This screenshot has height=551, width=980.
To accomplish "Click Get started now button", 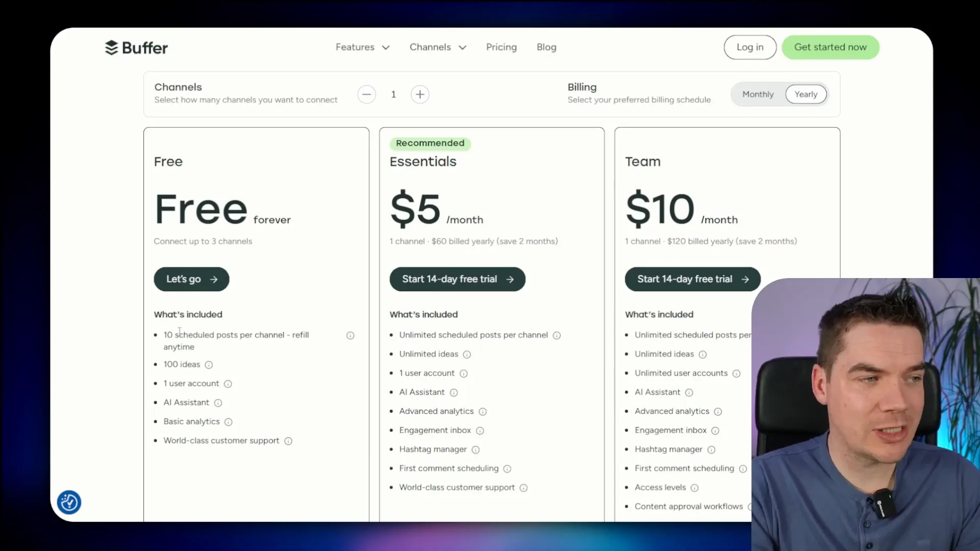I will click(x=830, y=47).
